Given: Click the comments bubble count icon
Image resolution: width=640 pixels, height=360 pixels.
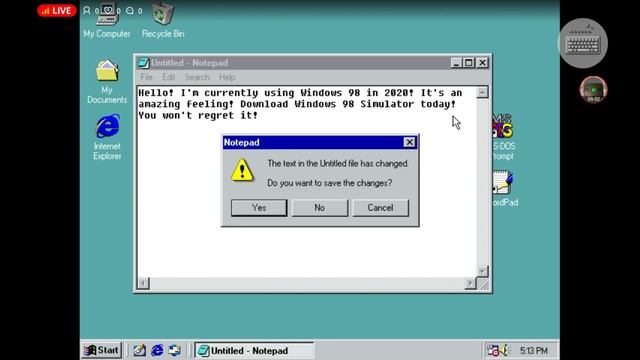Looking at the screenshot, I should coord(130,11).
